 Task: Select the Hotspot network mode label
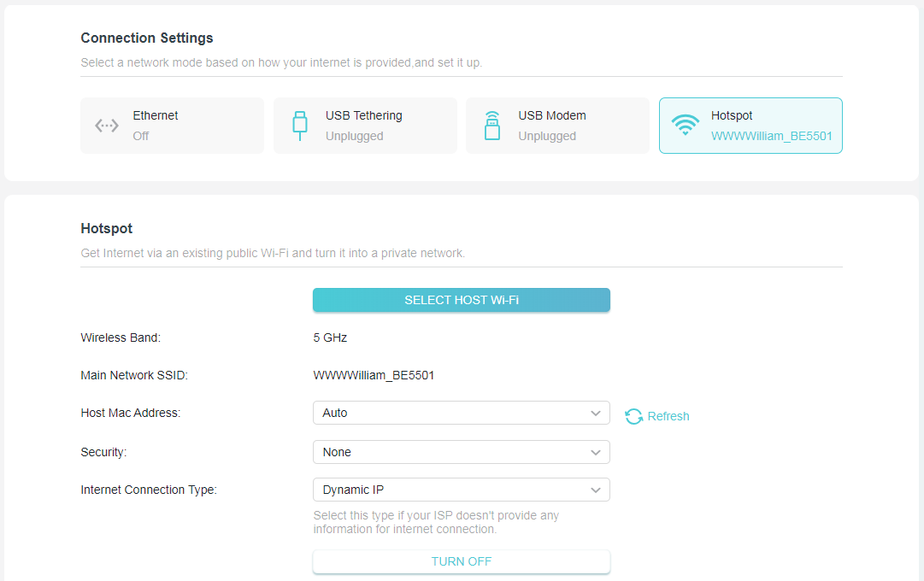pos(732,115)
